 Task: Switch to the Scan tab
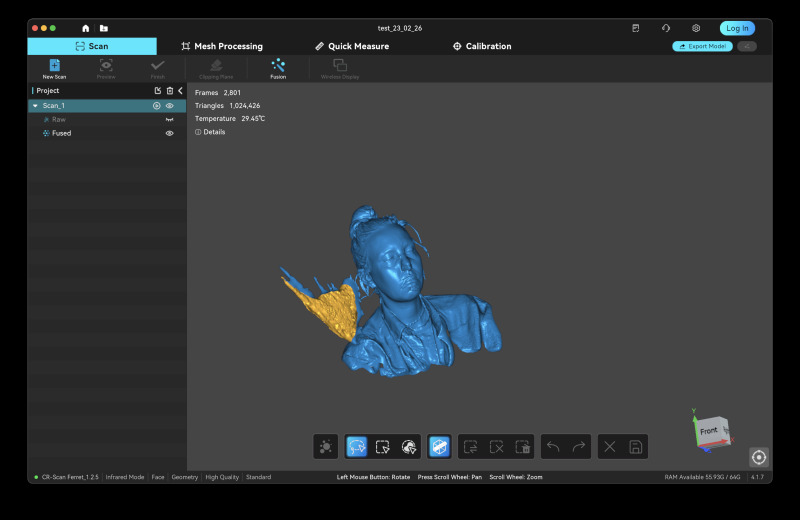92,46
